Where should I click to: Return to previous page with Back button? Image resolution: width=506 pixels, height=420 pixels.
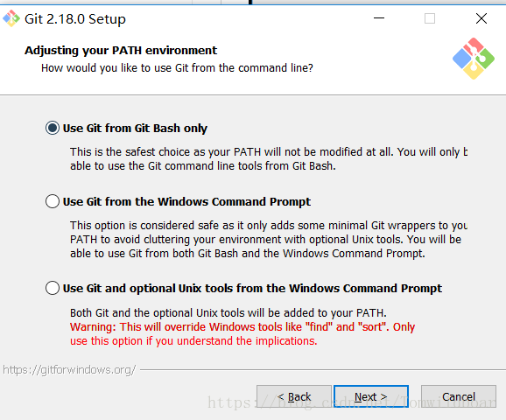(x=294, y=396)
